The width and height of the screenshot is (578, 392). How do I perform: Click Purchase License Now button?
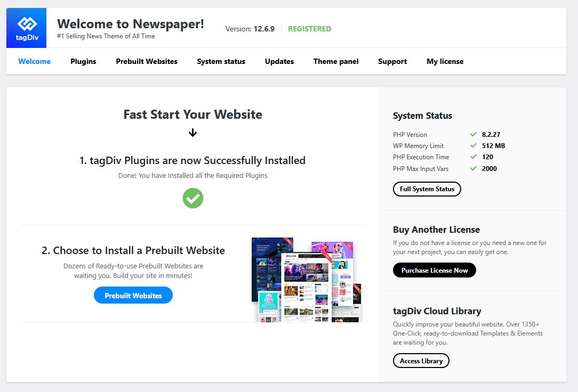click(434, 270)
